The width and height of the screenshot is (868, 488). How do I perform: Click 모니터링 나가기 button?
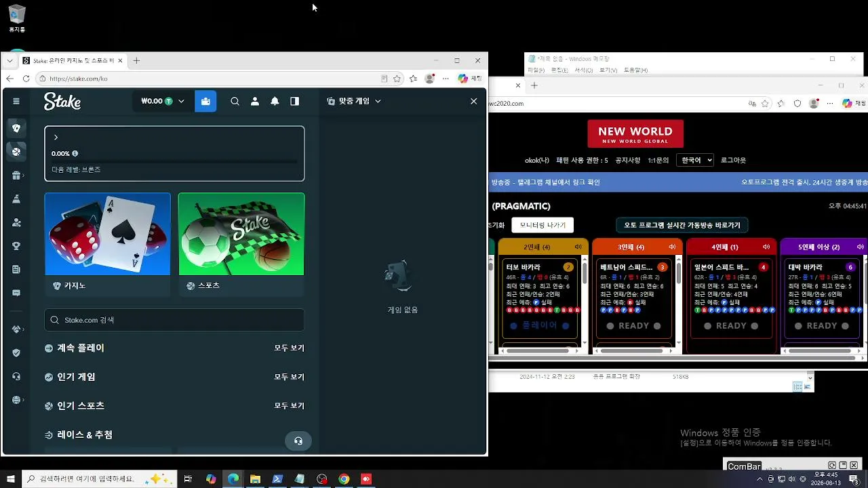[x=542, y=225]
